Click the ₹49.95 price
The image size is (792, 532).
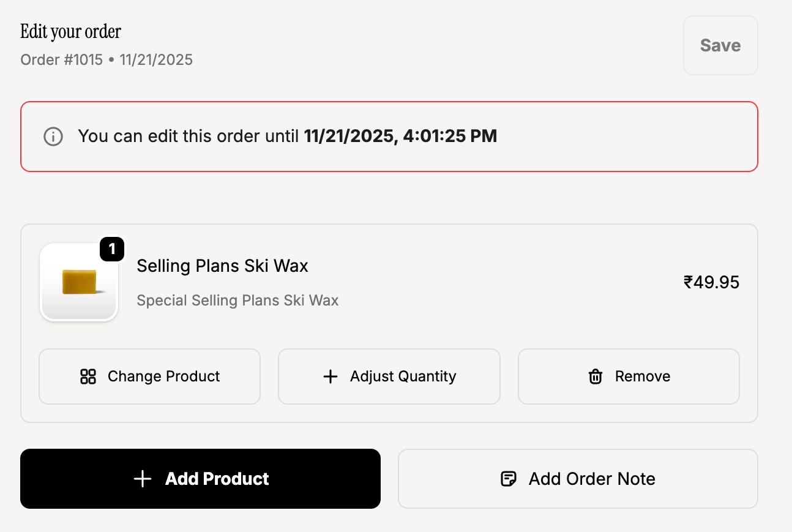click(711, 282)
